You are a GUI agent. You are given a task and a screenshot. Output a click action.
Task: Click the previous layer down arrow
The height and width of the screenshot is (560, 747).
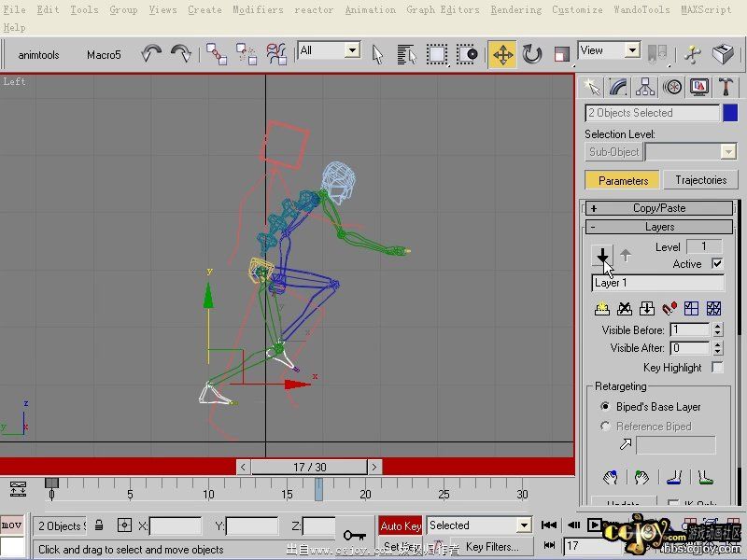click(x=602, y=256)
